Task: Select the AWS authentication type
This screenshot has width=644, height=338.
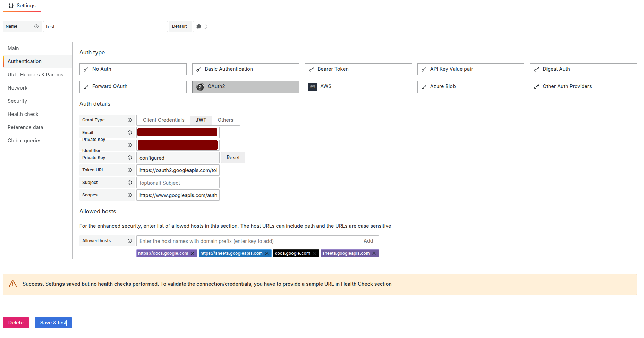Action: coord(358,86)
